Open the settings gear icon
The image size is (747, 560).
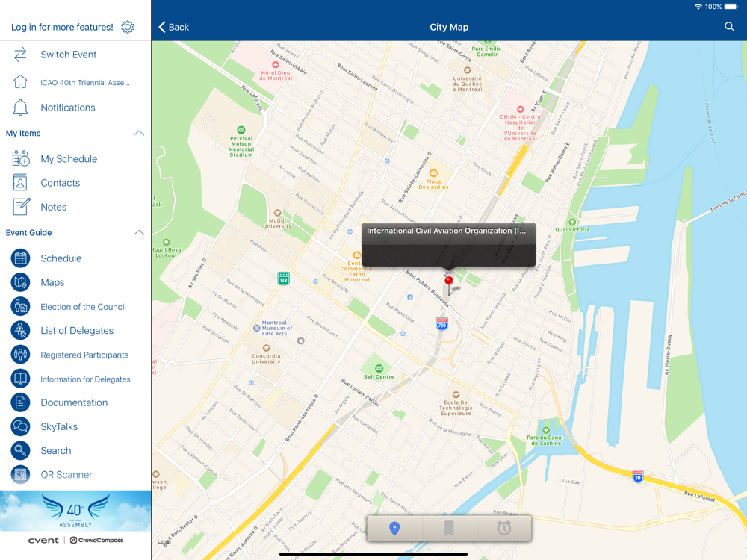(128, 27)
